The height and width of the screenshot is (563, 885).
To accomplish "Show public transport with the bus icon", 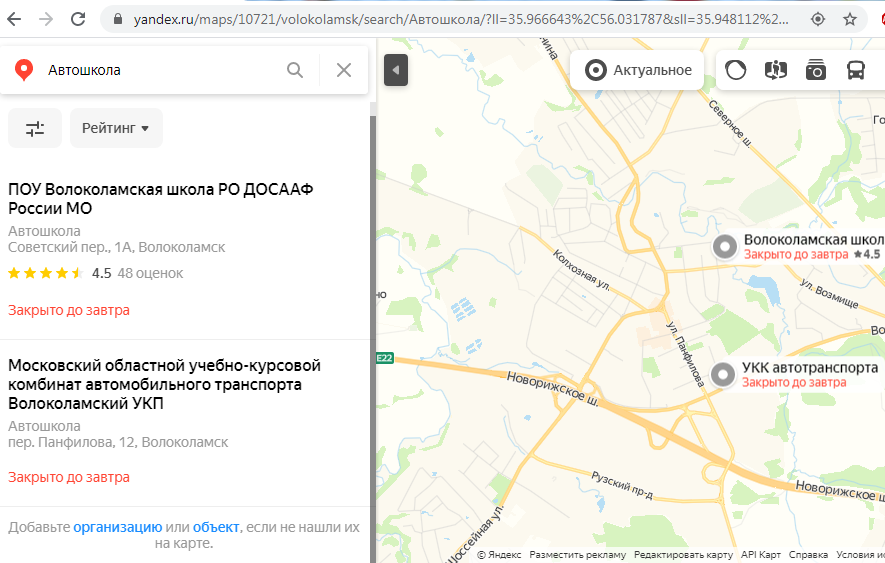I will pyautogui.click(x=856, y=70).
